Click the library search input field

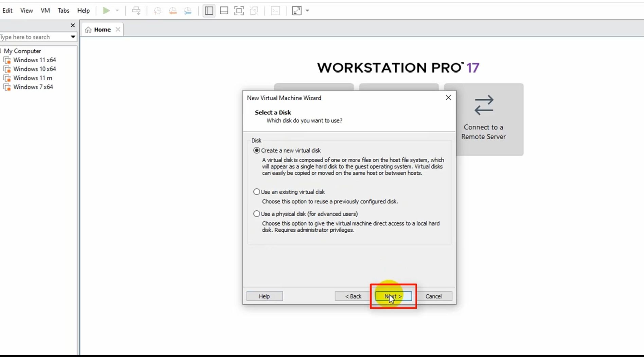click(34, 37)
